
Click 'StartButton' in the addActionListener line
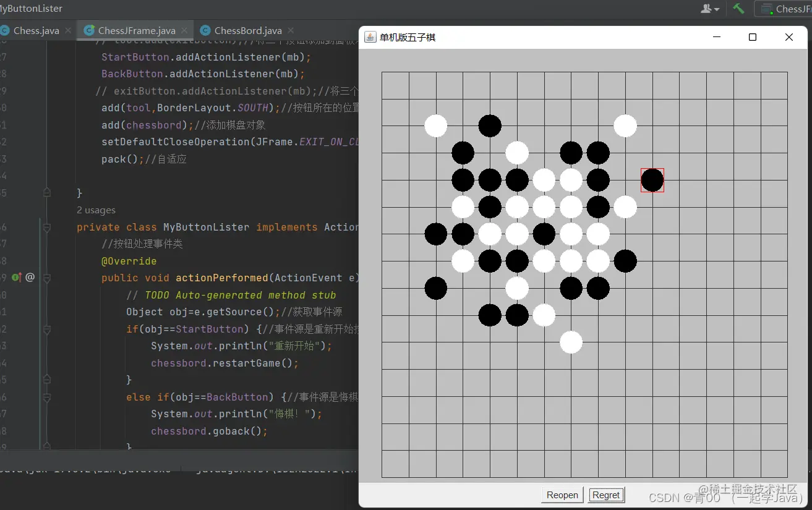135,57
